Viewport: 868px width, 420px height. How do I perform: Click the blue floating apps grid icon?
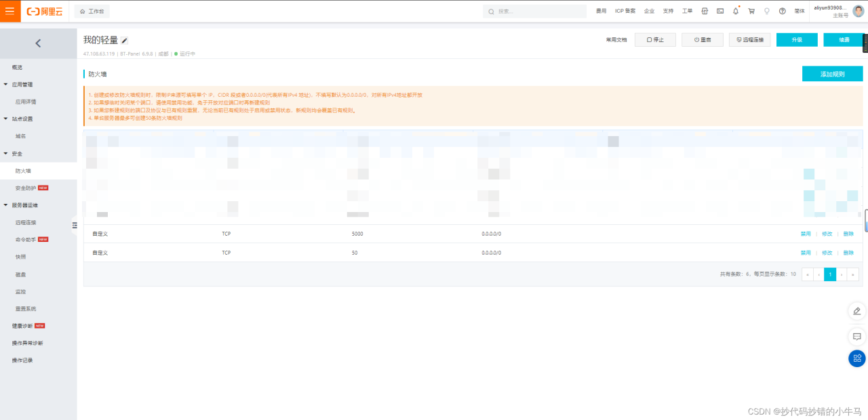[856, 358]
